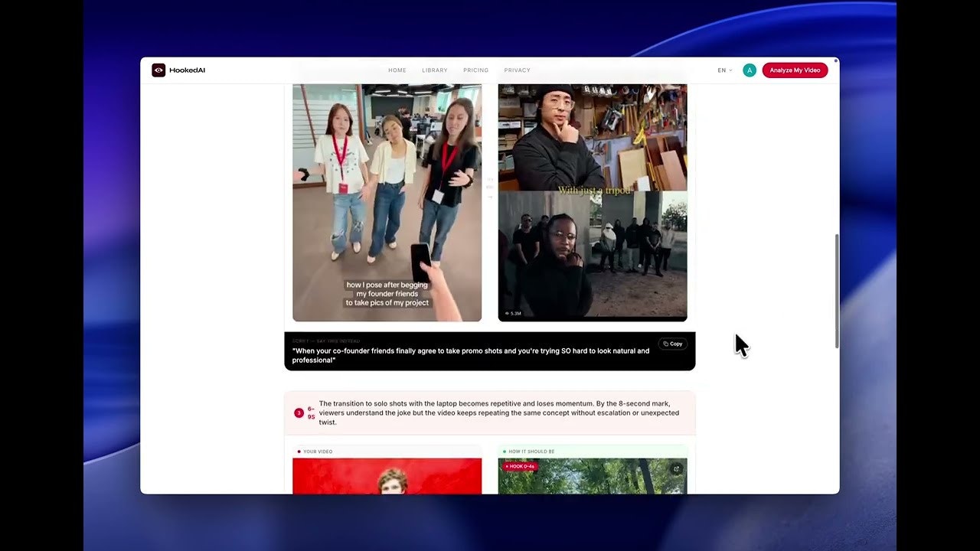Open the PRIVACY nav link
The height and width of the screenshot is (551, 980).
517,70
